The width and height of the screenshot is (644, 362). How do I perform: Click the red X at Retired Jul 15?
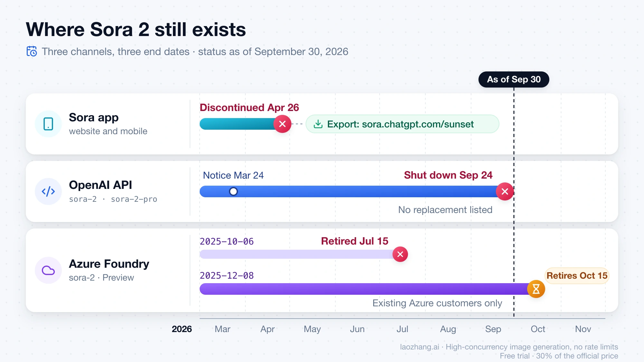[400, 254]
